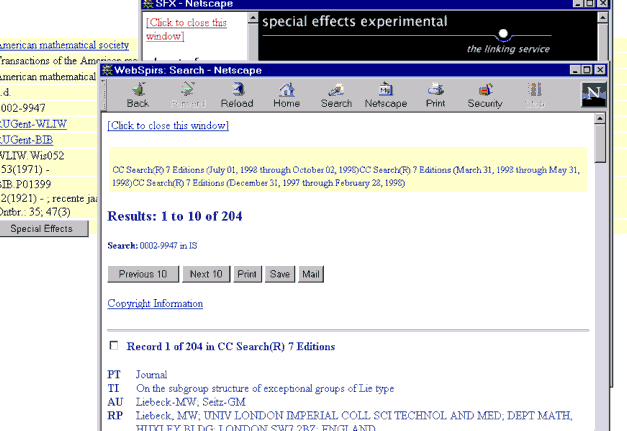Open the Copyright Information link
The image size is (627, 431).
click(x=155, y=303)
